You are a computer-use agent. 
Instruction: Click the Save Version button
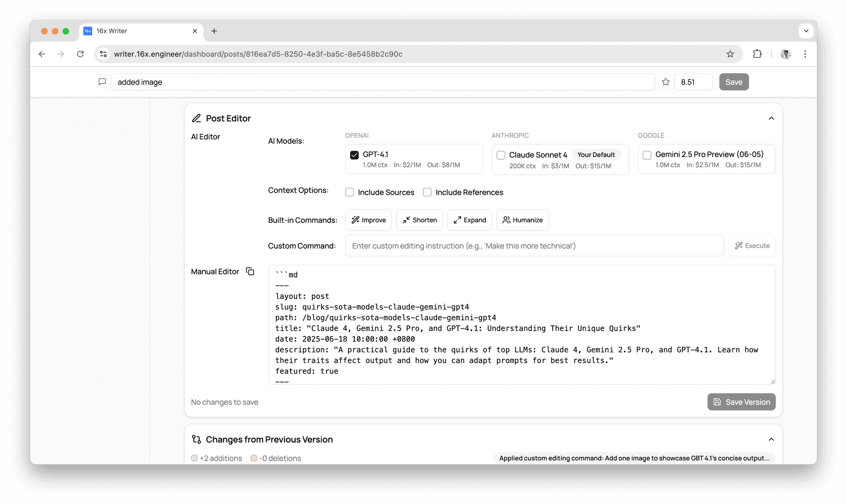point(742,402)
